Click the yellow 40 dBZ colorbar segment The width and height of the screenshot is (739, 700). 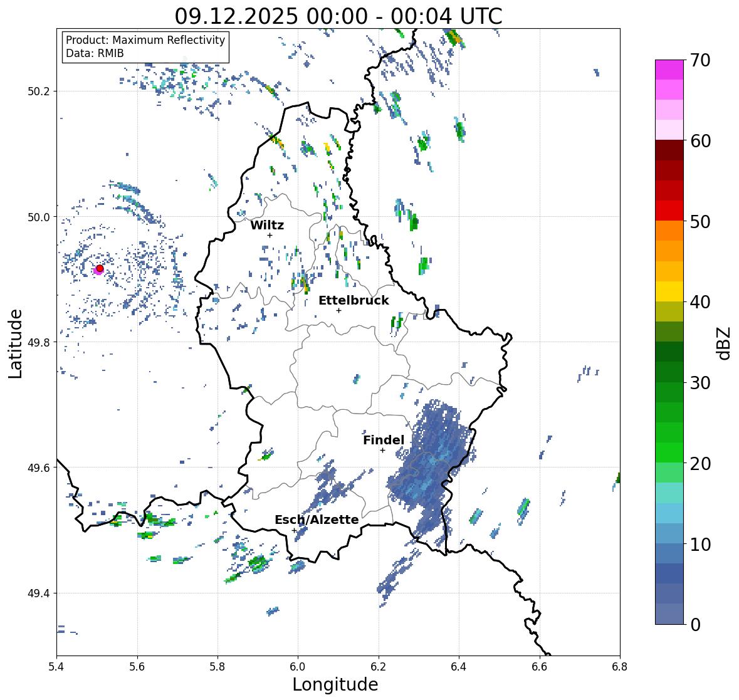point(669,291)
